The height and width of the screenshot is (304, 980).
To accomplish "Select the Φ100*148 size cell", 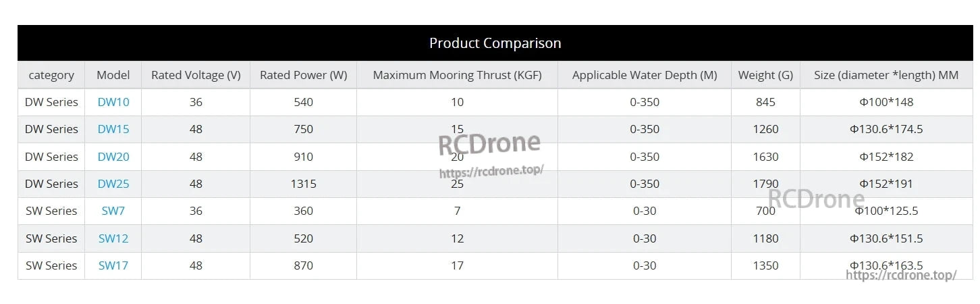I will [886, 102].
